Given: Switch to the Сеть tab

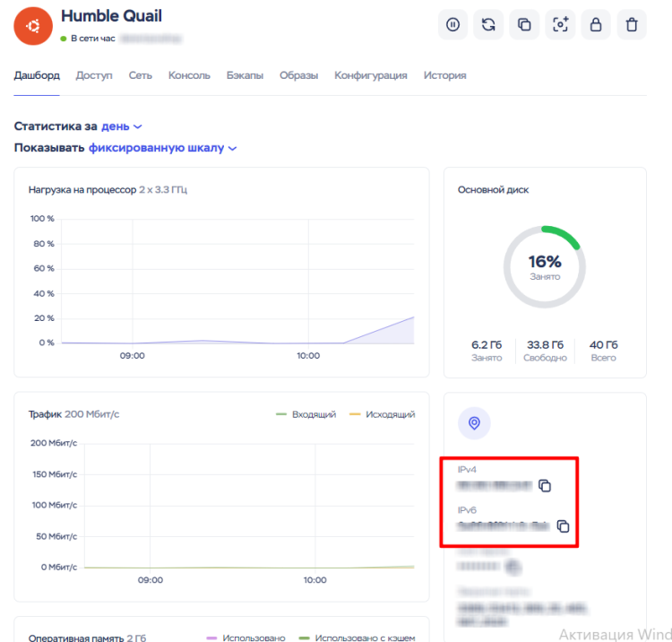Looking at the screenshot, I should (x=140, y=76).
